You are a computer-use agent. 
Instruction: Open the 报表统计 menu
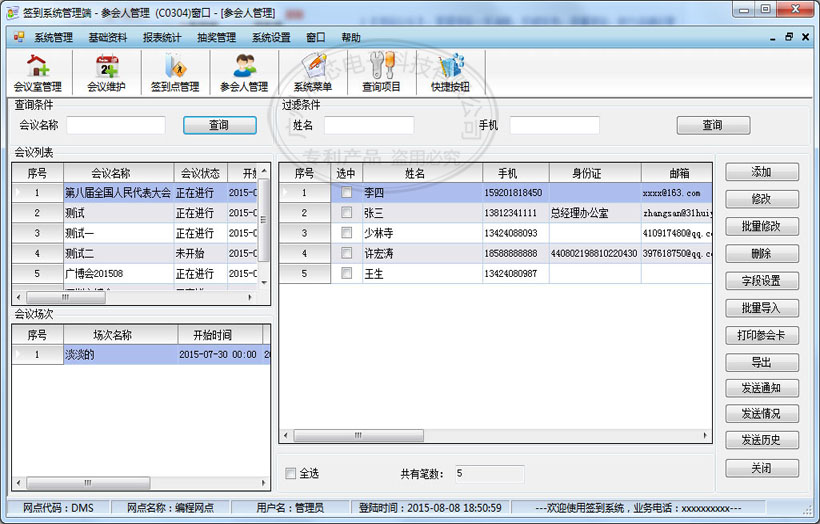[x=162, y=37]
